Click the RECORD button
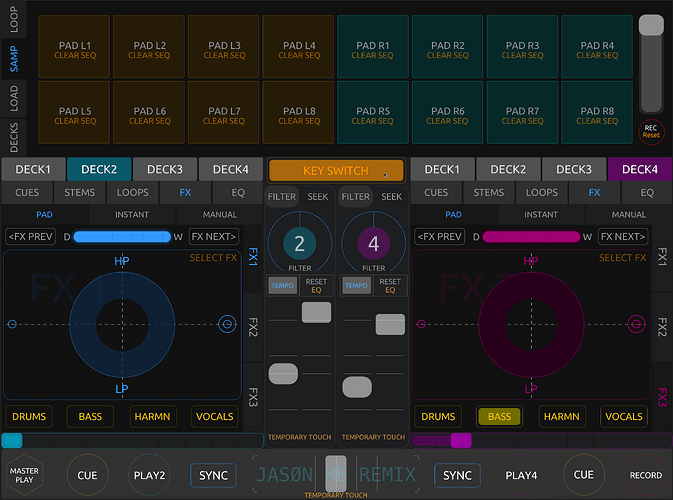Screen dimensions: 673x500 click(x=645, y=475)
